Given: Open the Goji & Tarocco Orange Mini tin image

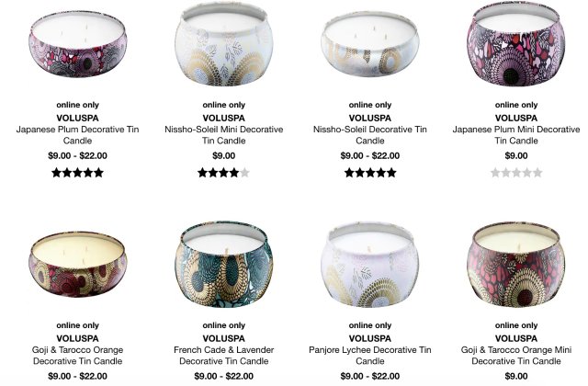Looking at the screenshot, I should [x=516, y=264].
